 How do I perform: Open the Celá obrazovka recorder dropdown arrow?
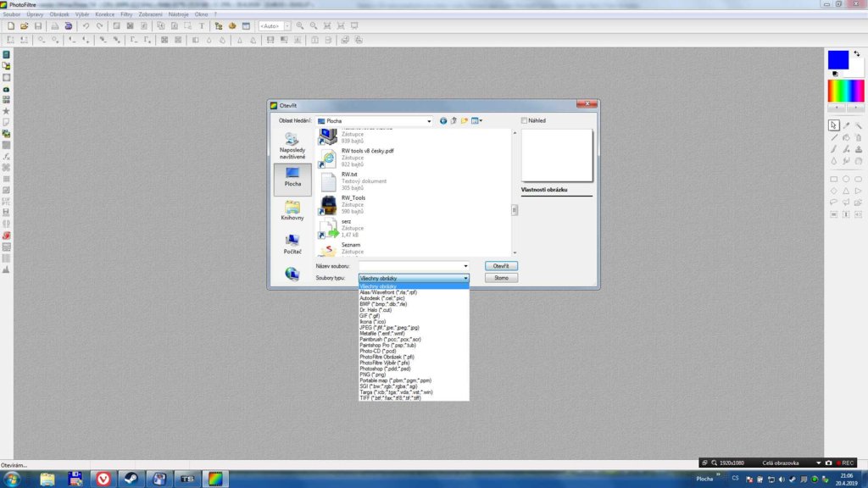[818, 463]
